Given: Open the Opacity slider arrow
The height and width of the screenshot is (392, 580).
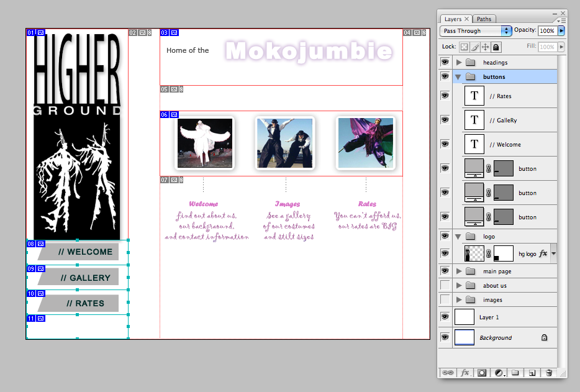Looking at the screenshot, I should [x=561, y=30].
